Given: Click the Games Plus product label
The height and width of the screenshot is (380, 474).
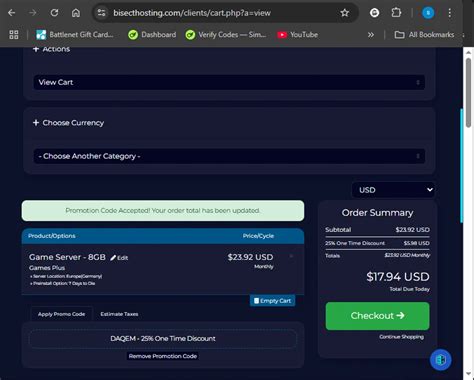Looking at the screenshot, I should (x=47, y=268).
